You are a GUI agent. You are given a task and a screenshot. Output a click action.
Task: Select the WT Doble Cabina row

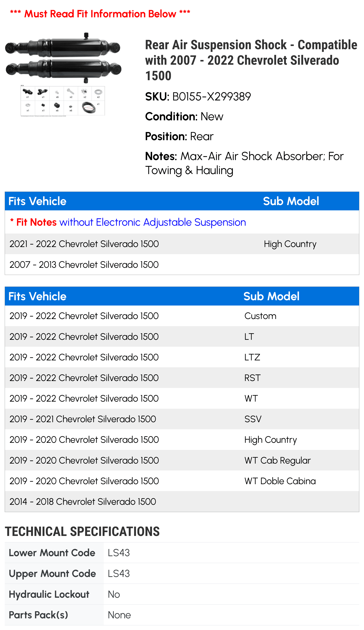point(182,481)
